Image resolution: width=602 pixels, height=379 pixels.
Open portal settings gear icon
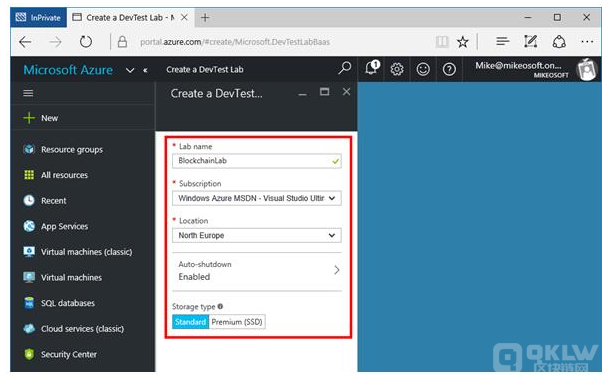click(397, 69)
